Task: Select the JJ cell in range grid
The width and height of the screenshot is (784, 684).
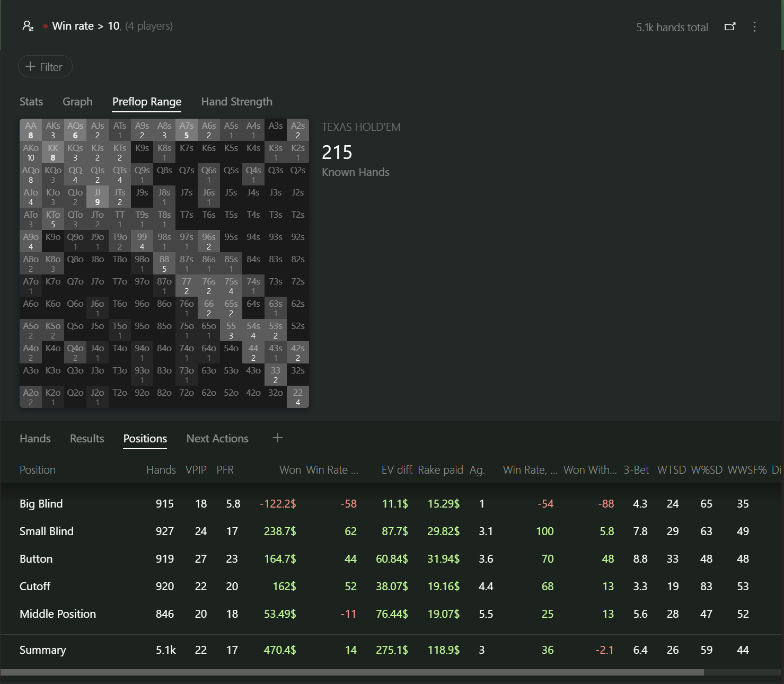Action: pos(98,197)
